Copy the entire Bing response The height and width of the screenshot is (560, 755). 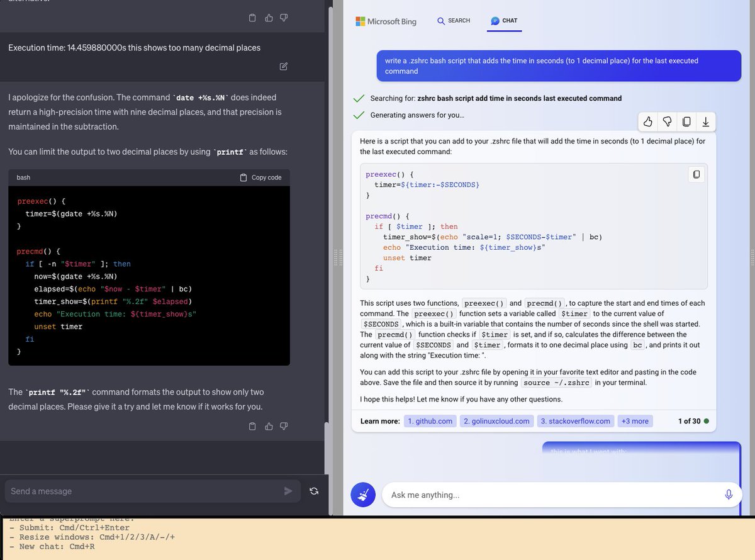(x=686, y=121)
